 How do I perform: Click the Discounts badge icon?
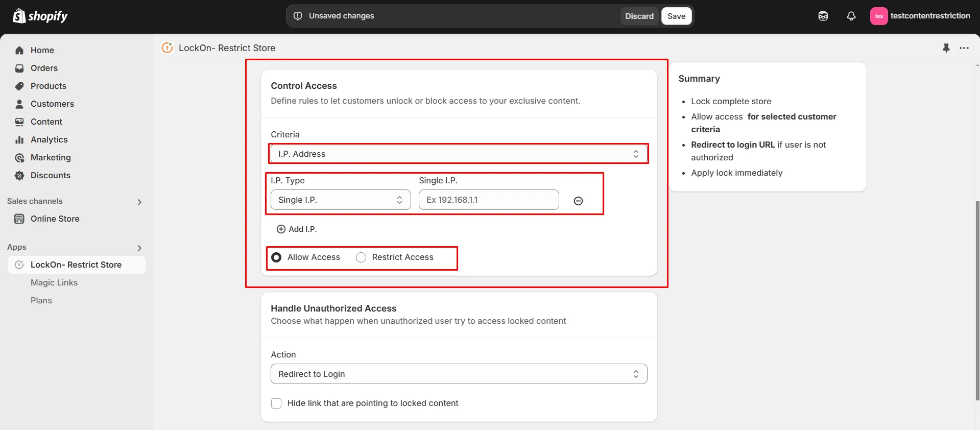click(19, 175)
